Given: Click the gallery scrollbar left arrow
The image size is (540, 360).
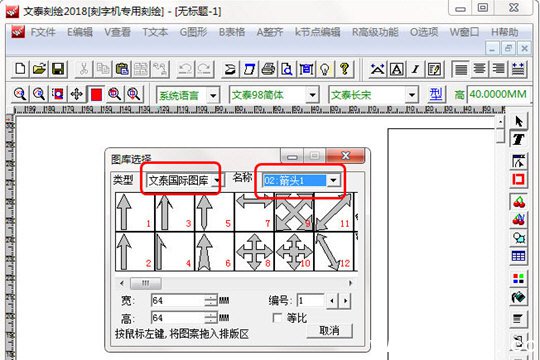Looking at the screenshot, I should [122, 283].
